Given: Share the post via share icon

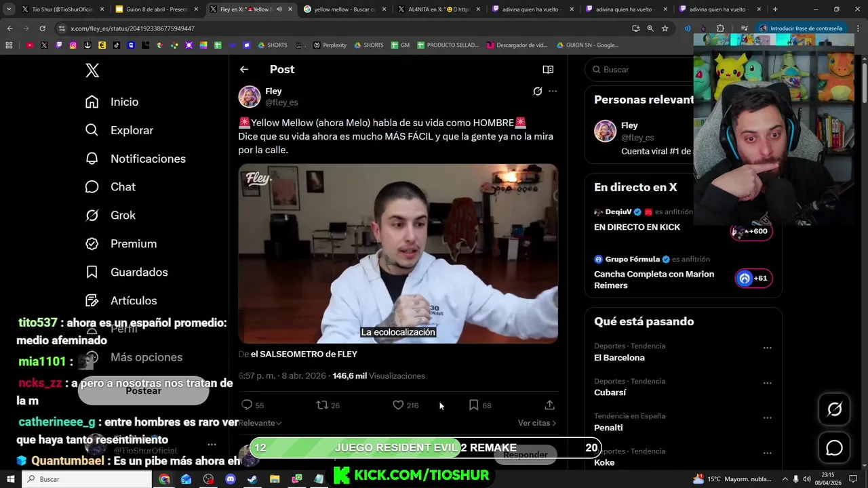Looking at the screenshot, I should pos(550,405).
